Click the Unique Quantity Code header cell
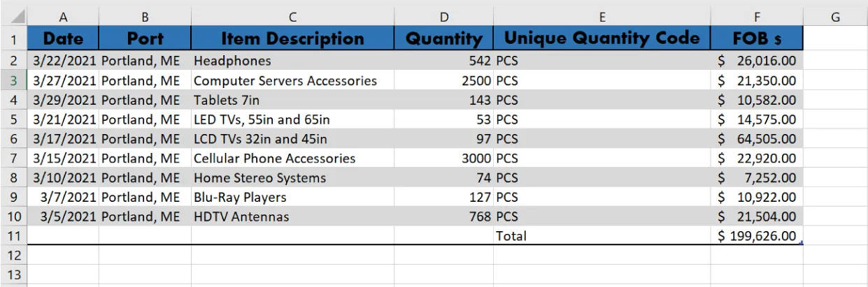Viewport: 868px width, 287px height. click(602, 38)
